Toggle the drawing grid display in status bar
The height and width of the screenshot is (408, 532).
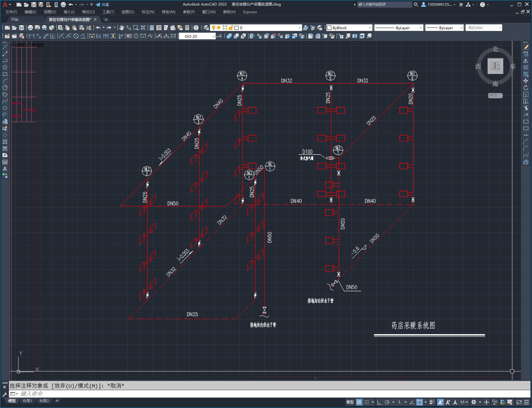click(359, 402)
